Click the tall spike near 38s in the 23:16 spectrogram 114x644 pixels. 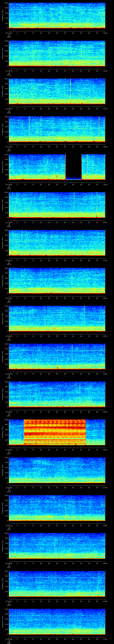(x=70, y=91)
